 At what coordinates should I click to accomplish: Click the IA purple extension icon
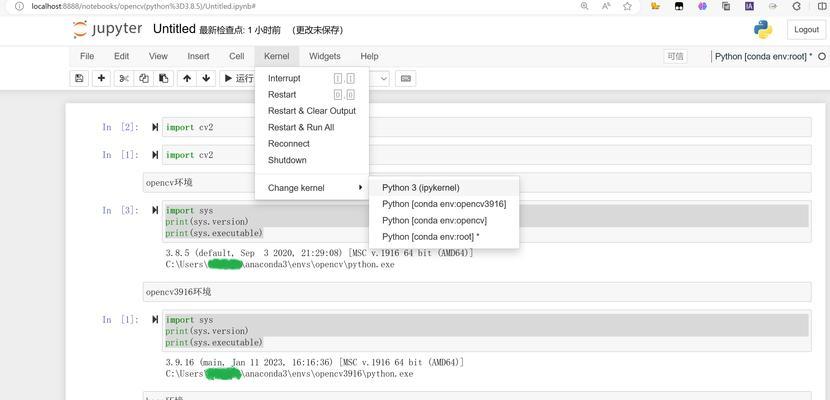[x=749, y=6]
